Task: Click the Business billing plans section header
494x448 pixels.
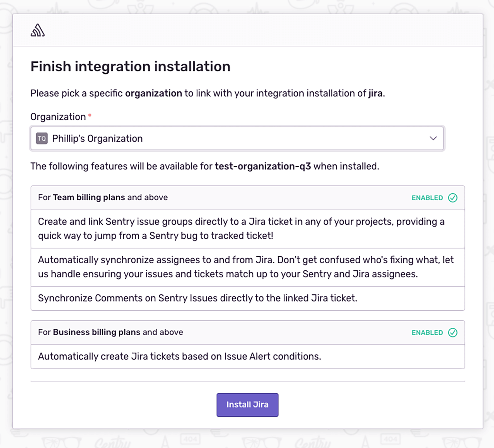Action: pos(110,332)
